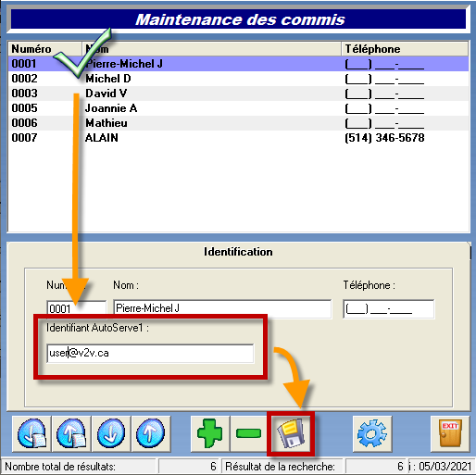Click the green plus add clerk icon

(x=210, y=433)
